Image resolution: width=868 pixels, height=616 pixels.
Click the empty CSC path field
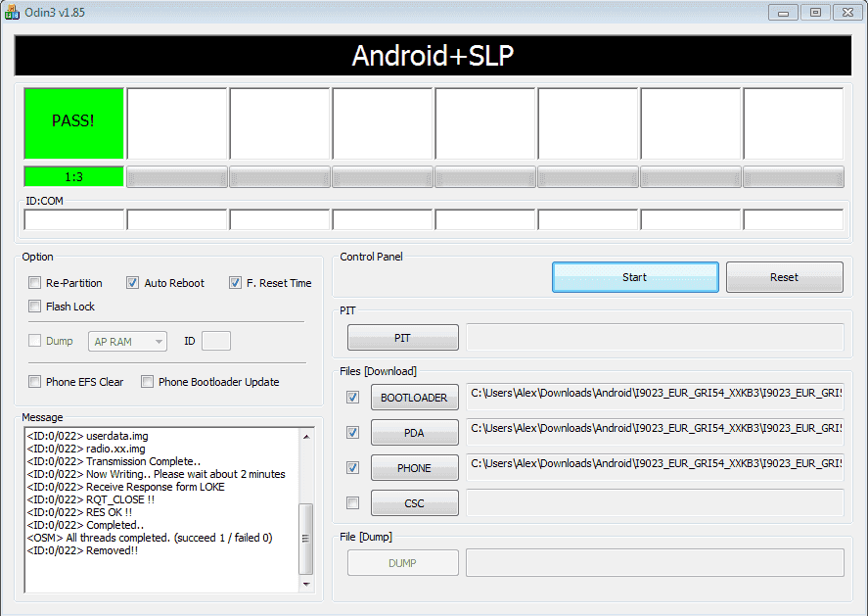(x=655, y=503)
